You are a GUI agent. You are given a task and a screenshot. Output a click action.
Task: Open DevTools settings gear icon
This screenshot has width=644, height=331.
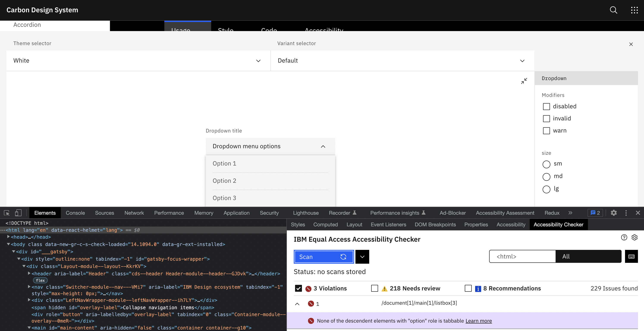[614, 213]
